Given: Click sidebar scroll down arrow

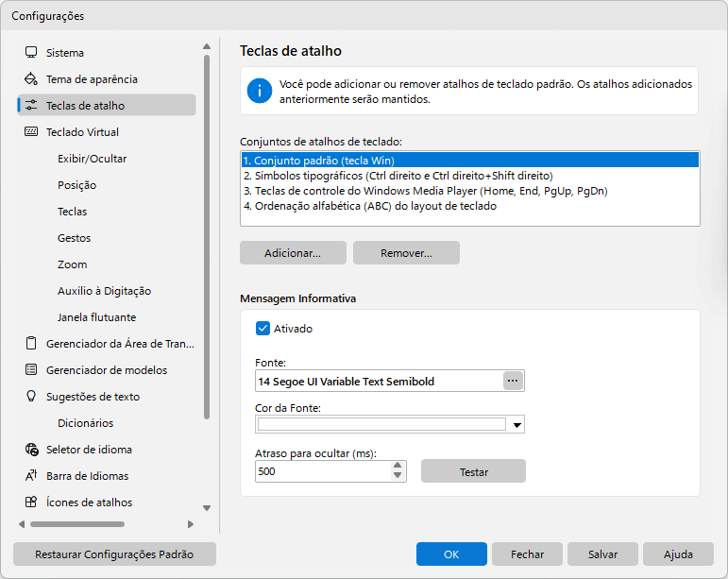Looking at the screenshot, I should point(207,508).
